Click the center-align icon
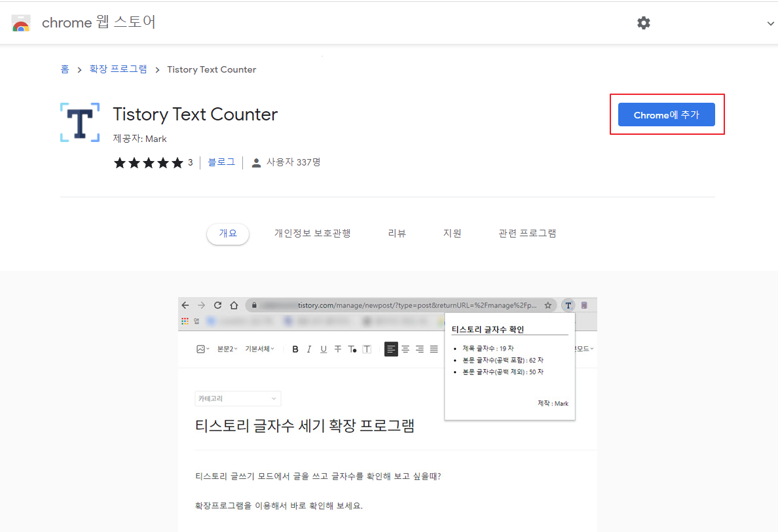The image size is (778, 532). pyautogui.click(x=404, y=349)
